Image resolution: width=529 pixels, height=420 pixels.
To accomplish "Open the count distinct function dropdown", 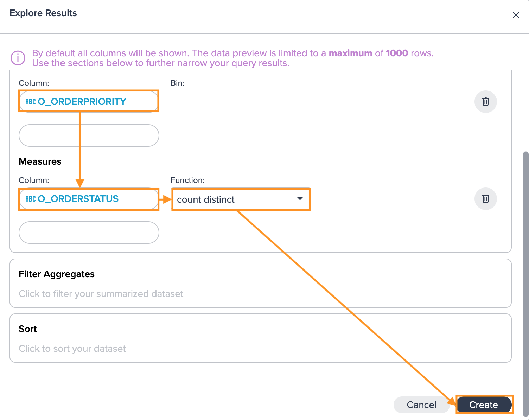I will tap(241, 199).
